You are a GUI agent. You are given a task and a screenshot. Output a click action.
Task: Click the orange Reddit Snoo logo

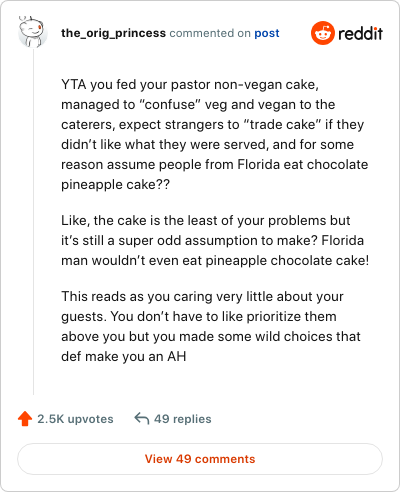[322, 33]
